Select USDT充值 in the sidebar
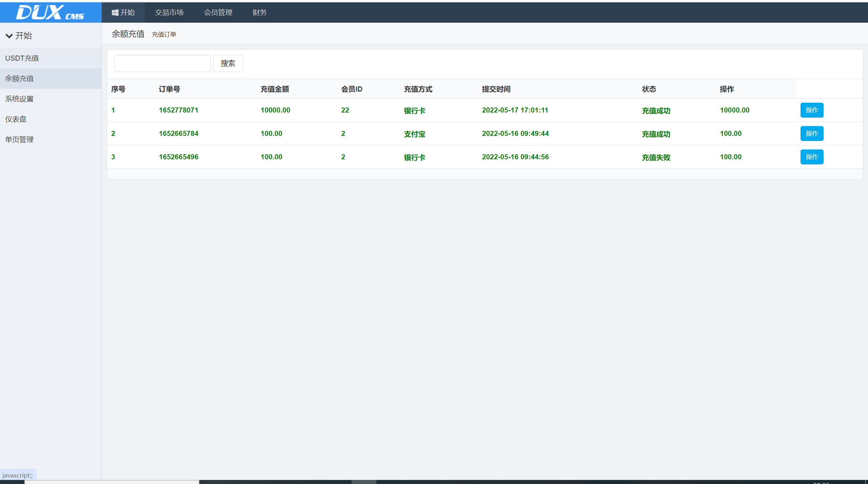Viewport: 868px width, 484px height. coord(22,58)
